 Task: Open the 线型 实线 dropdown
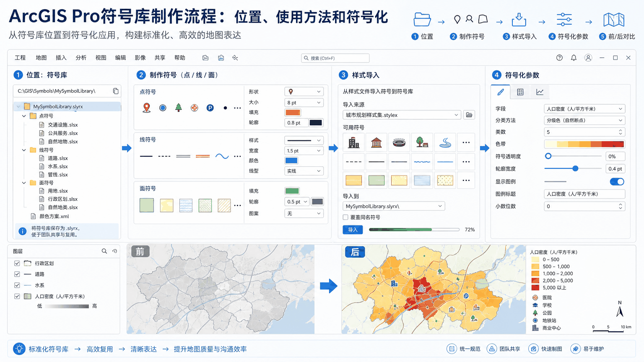click(x=304, y=171)
